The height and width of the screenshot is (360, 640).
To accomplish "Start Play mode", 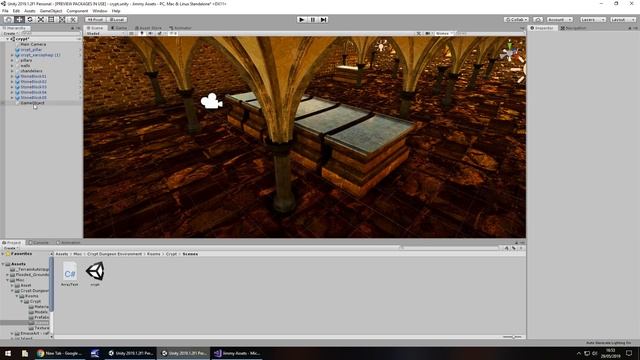I will 302,20.
